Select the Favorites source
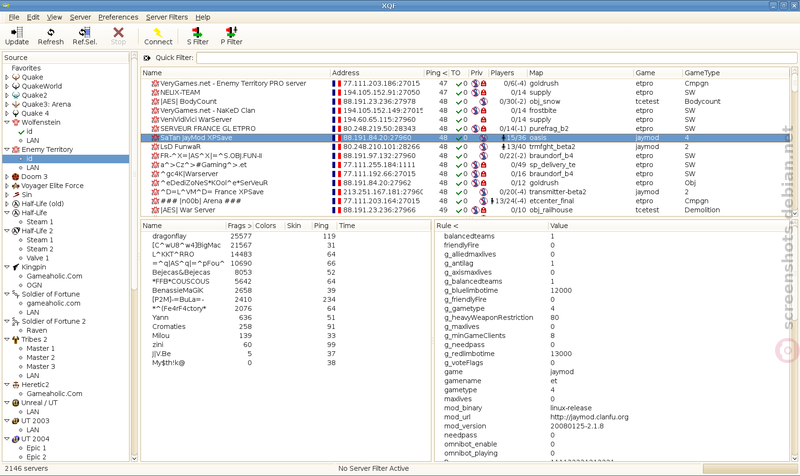Screen dimensions: 800x476 point(26,68)
